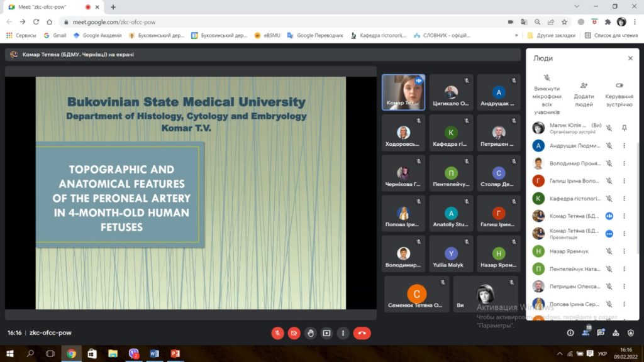
Task: Toggle the camera off button
Action: [294, 333]
